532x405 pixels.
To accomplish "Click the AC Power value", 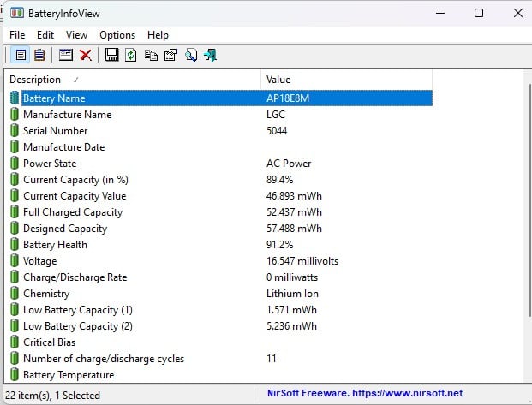I will pyautogui.click(x=289, y=164).
